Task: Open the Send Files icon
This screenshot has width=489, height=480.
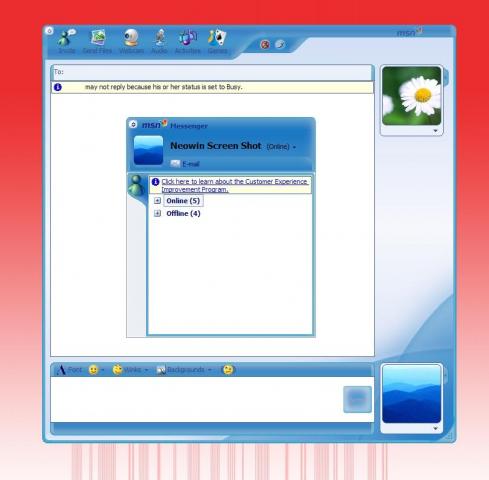Action: (97, 41)
